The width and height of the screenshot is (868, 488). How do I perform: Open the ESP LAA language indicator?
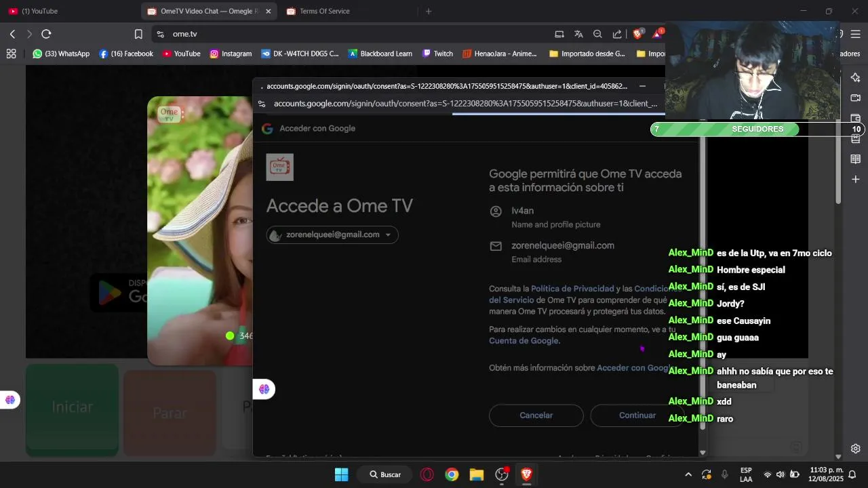[x=746, y=474]
